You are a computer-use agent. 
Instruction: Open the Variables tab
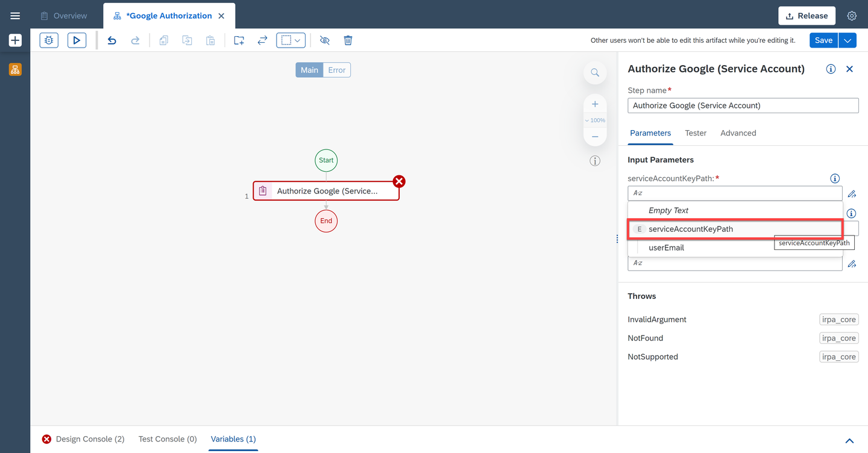[233, 439]
